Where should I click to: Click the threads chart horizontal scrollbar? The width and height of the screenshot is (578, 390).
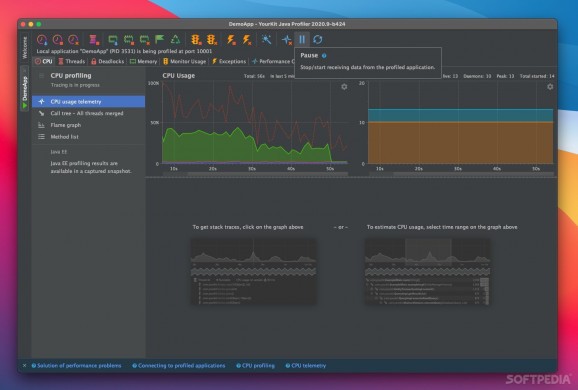pyautogui.click(x=461, y=174)
